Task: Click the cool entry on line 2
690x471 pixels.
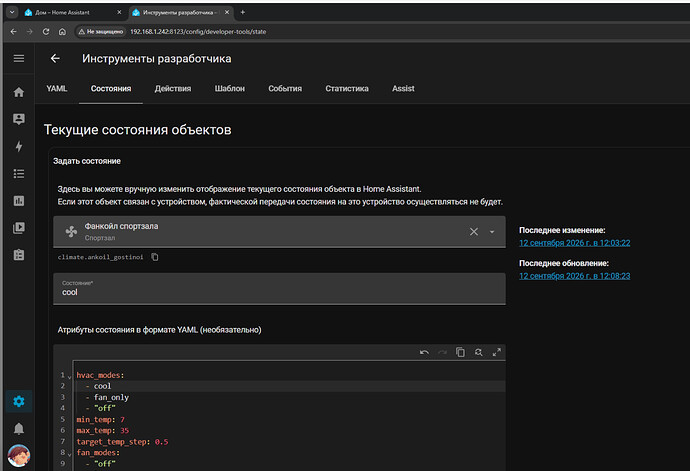Action: [102, 386]
